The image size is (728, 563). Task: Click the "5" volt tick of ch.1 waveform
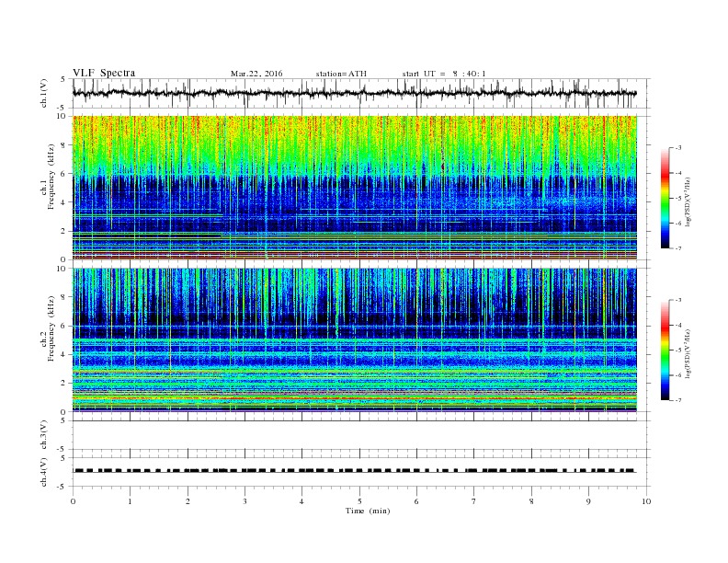63,79
